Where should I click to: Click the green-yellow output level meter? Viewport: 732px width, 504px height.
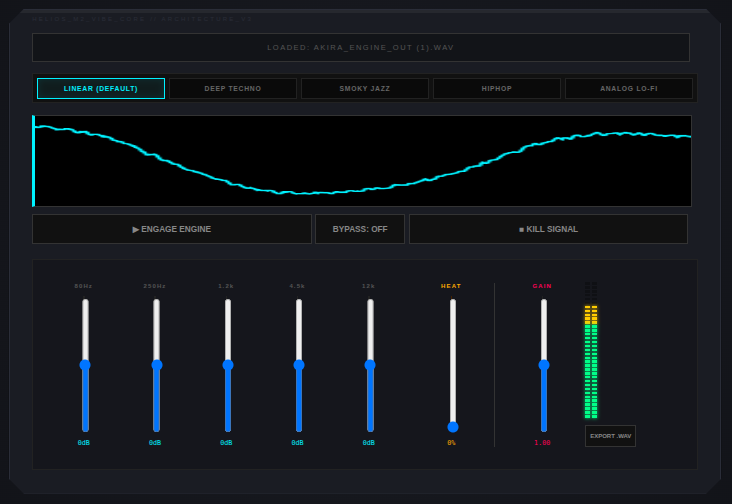pos(591,350)
